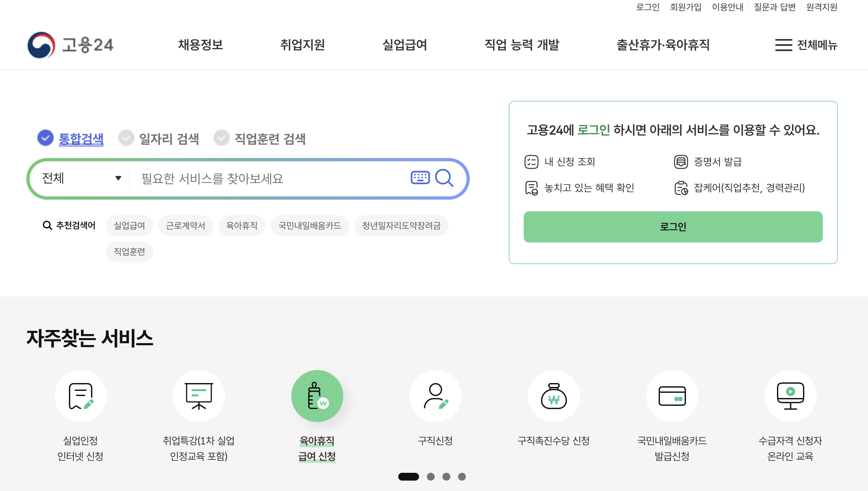Open 취업특강 presentation board icon

199,396
